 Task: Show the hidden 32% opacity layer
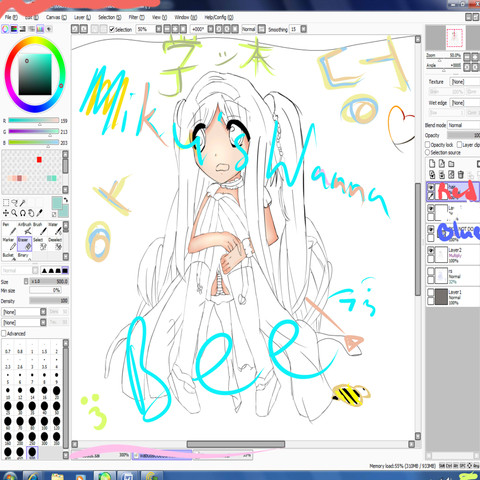click(431, 271)
